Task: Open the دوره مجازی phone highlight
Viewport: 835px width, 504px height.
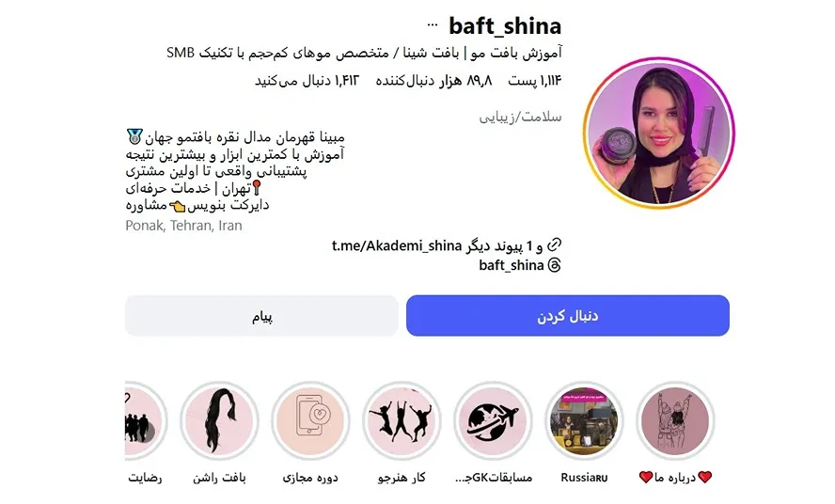Action: (310, 421)
